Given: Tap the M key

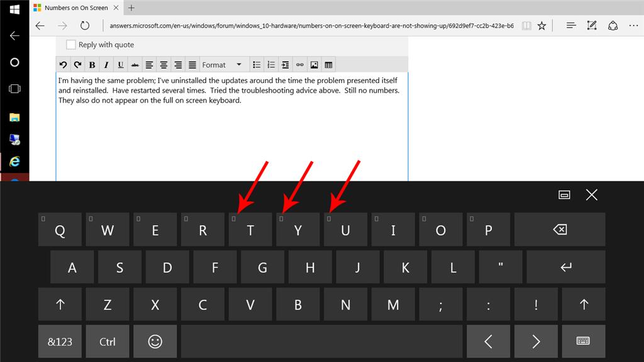Looking at the screenshot, I should click(393, 304).
